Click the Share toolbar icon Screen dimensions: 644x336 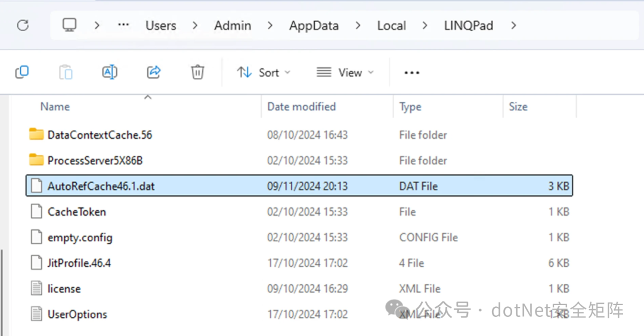coord(154,72)
